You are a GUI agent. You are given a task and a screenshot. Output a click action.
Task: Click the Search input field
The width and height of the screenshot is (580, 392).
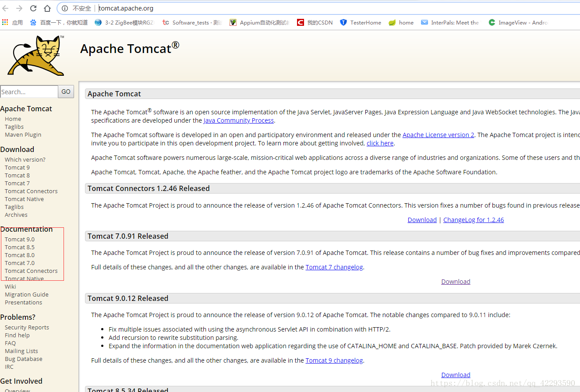point(29,92)
